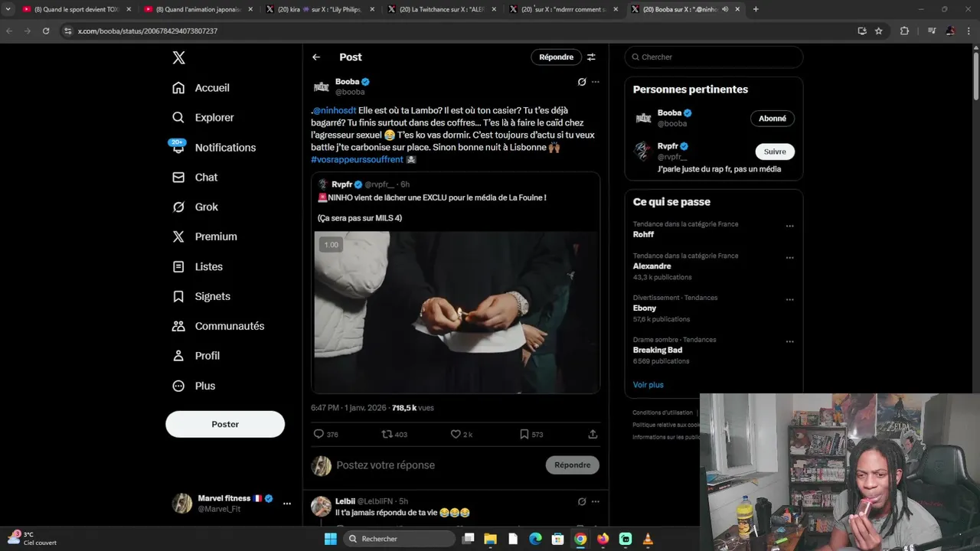Open Windows Start menu
Image resolution: width=980 pixels, height=551 pixels.
331,539
